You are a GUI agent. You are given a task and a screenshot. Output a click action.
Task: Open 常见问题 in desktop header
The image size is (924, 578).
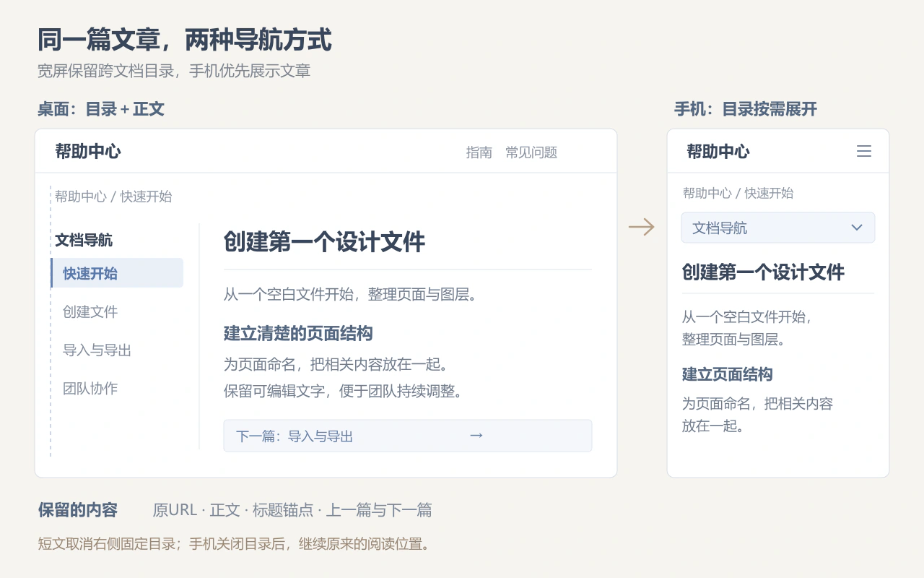pos(531,152)
